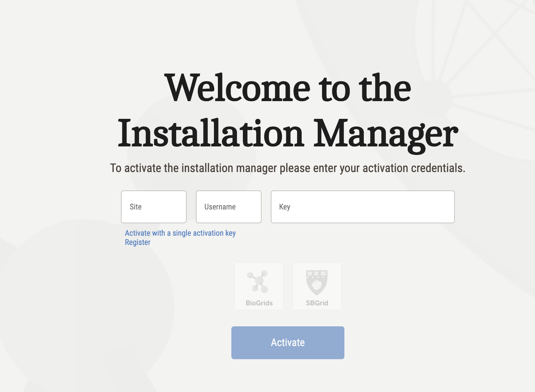Image resolution: width=535 pixels, height=392 pixels.
Task: Click the BioGrids label under the molecule
Action: pos(259,303)
